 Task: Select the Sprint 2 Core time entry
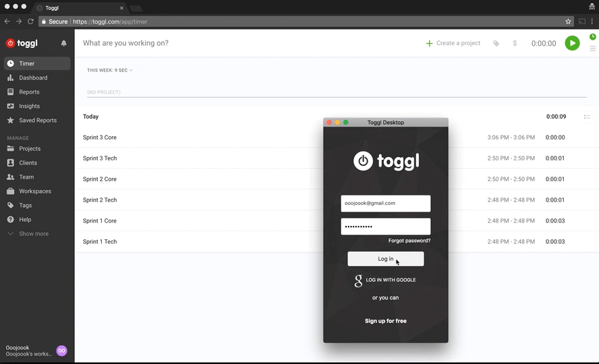pyautogui.click(x=100, y=179)
